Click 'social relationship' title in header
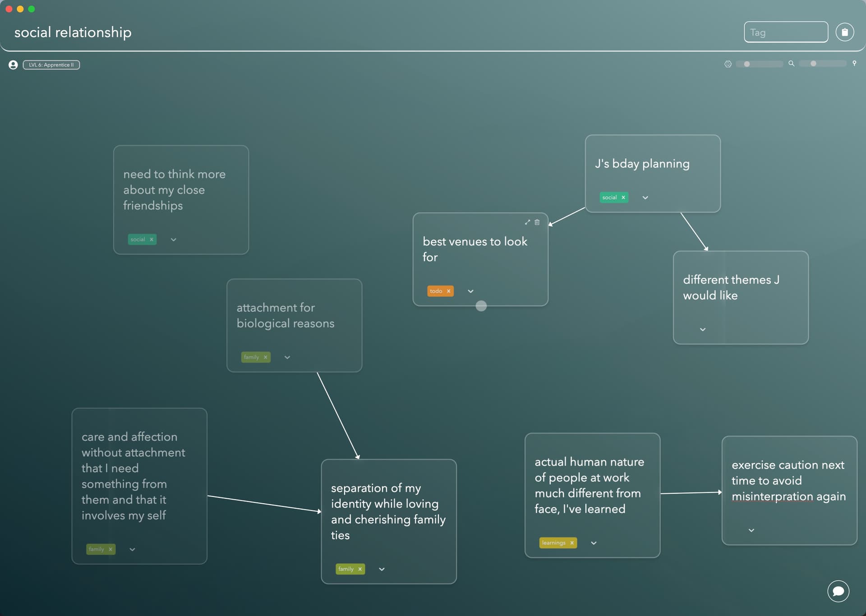This screenshot has width=866, height=616. [73, 31]
